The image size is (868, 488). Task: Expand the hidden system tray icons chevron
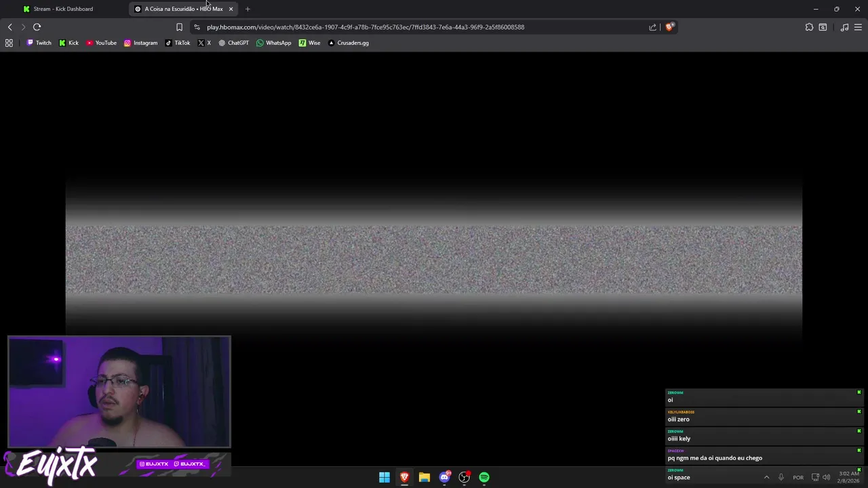tap(766, 477)
